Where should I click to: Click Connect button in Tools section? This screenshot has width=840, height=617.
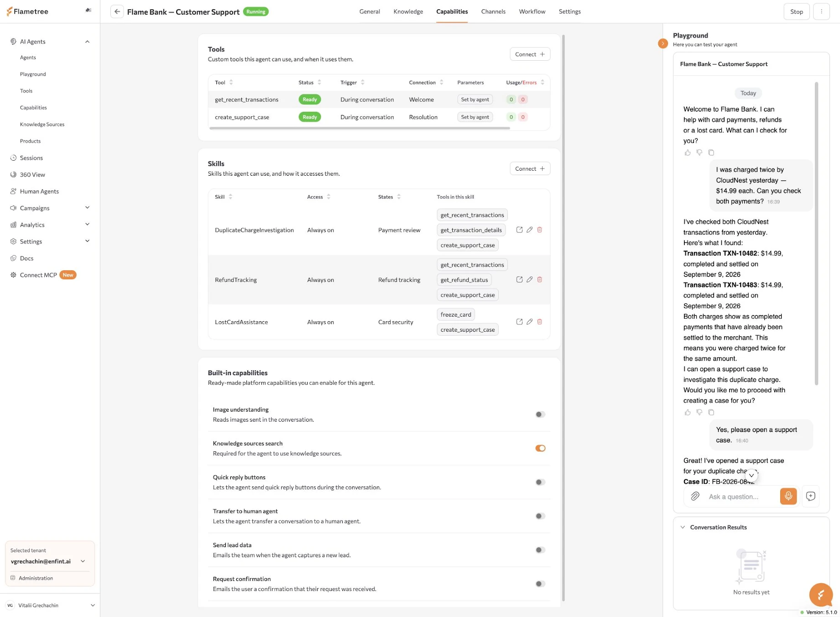pyautogui.click(x=530, y=54)
